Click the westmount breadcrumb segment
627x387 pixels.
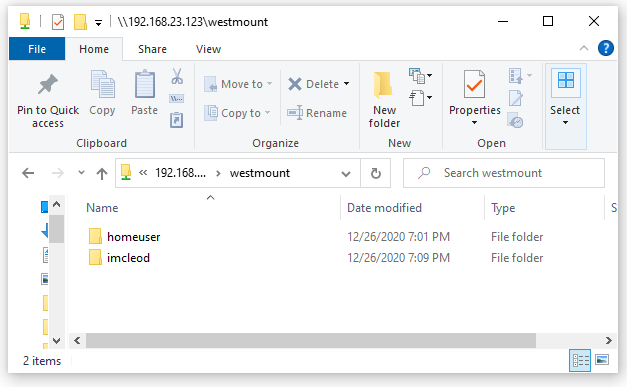(x=260, y=173)
